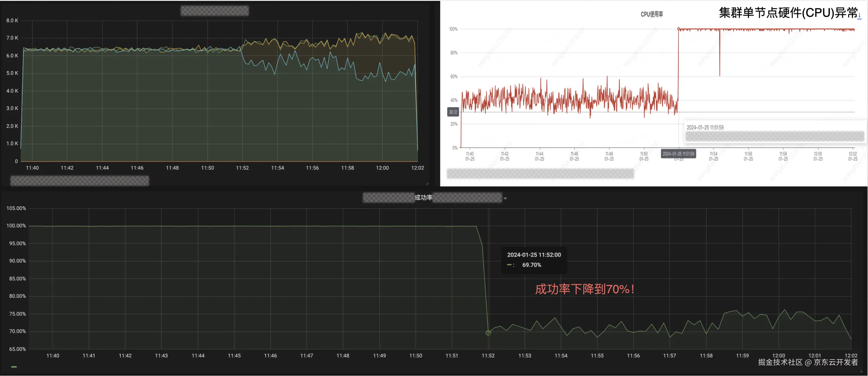Image resolution: width=868 pixels, height=376 pixels.
Task: Click the resize handle of the top-left panel
Action: coord(427,184)
